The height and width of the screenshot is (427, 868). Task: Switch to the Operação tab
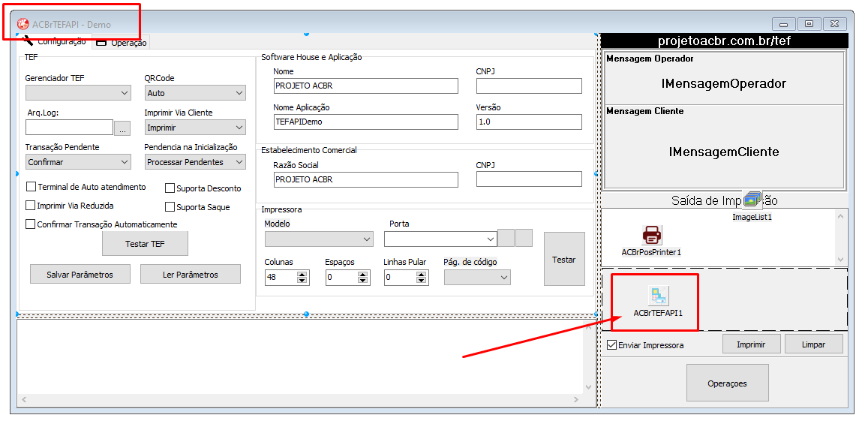(122, 43)
